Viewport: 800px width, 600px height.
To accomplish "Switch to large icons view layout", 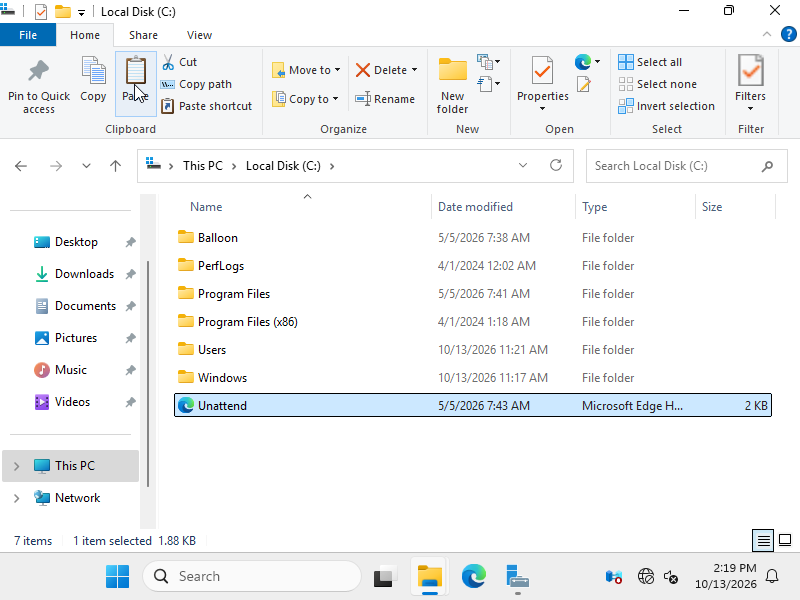I will point(785,540).
